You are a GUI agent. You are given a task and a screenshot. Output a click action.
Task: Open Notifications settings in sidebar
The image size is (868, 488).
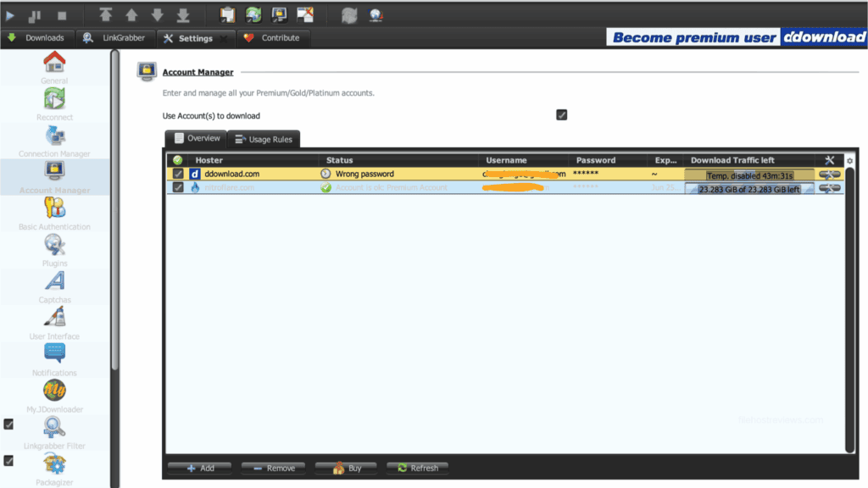(54, 359)
